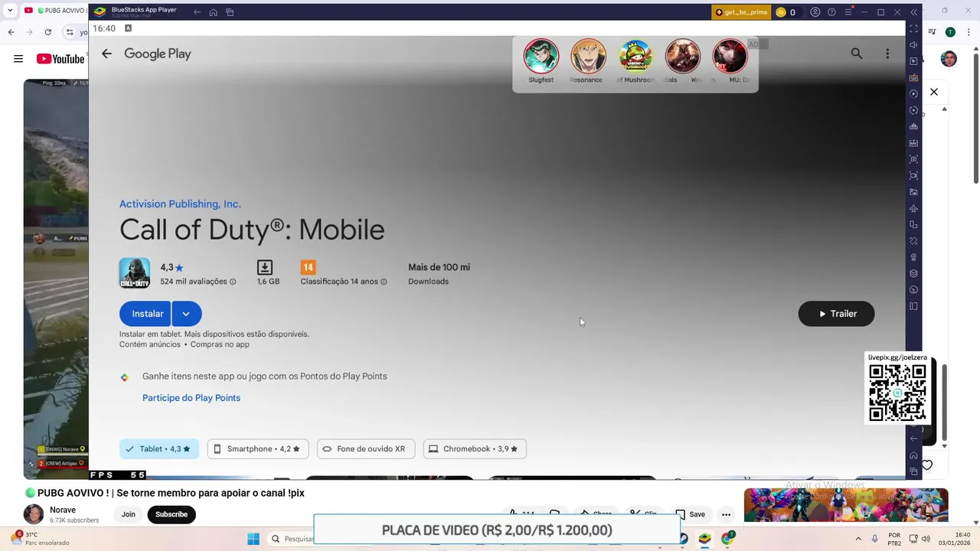
Task: Open BlueStacks recent apps icon in titlebar
Action: pyautogui.click(x=230, y=12)
